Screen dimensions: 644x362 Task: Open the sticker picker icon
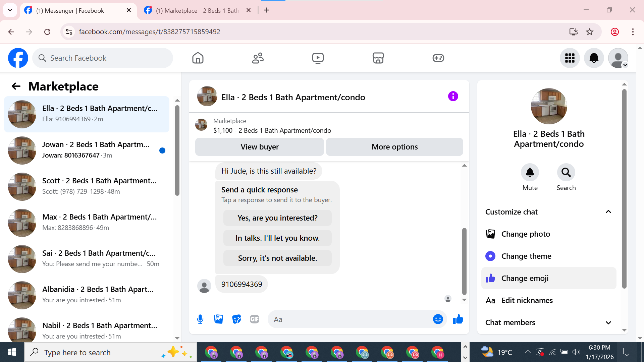coord(237,319)
